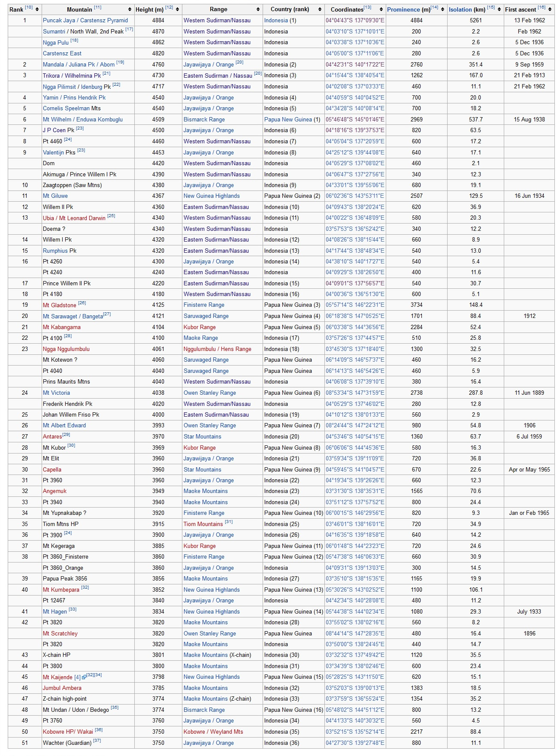Open Kobowre HP/ Wakai link
This screenshot has width=560, height=756.
tap(68, 732)
